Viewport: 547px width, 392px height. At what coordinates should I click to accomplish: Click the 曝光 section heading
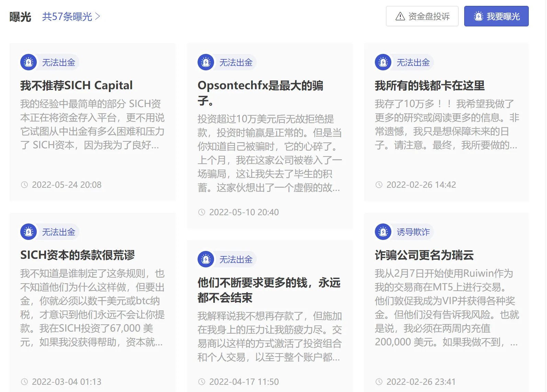pyautogui.click(x=20, y=16)
